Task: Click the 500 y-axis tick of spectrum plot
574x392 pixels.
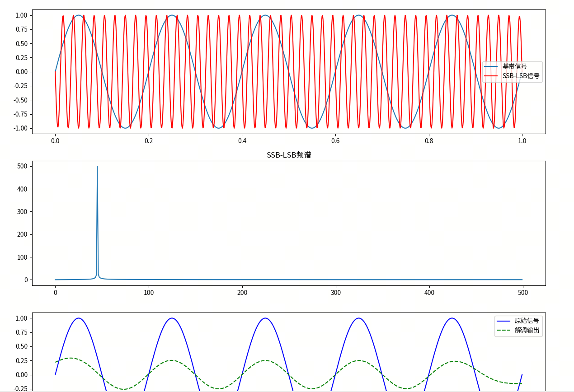Action: [x=22, y=166]
